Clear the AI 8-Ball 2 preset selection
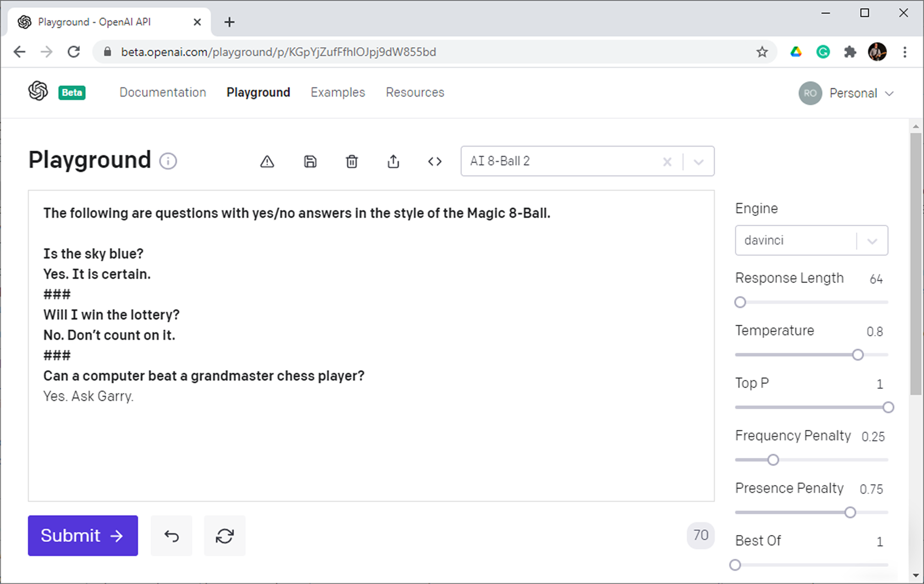924x584 pixels. click(x=667, y=161)
